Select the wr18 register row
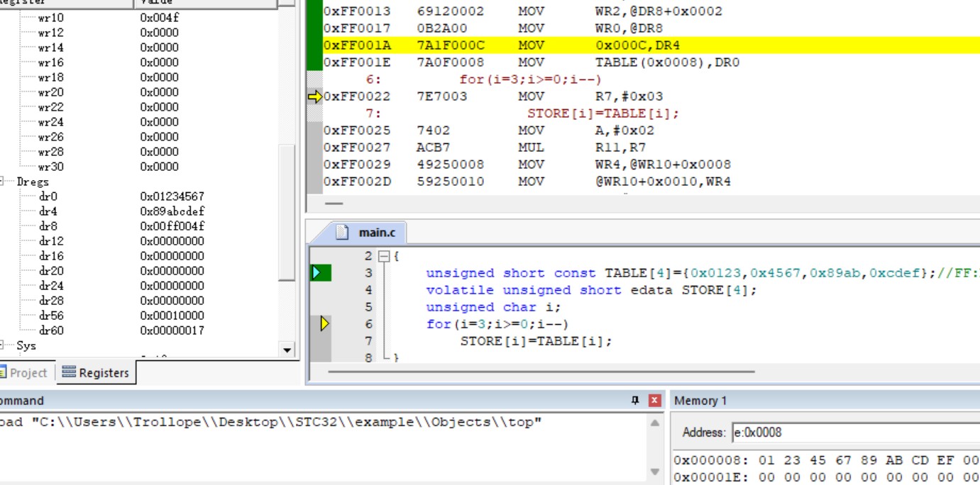This screenshot has width=980, height=485. (139, 77)
